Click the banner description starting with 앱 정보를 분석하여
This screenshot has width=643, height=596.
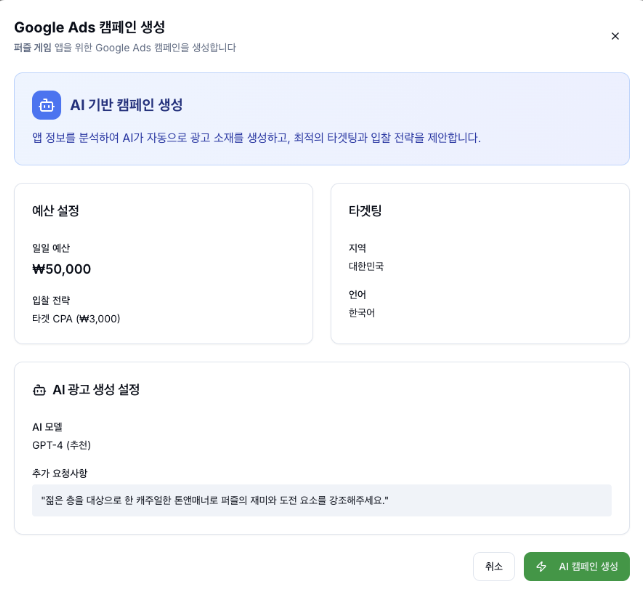[256, 138]
